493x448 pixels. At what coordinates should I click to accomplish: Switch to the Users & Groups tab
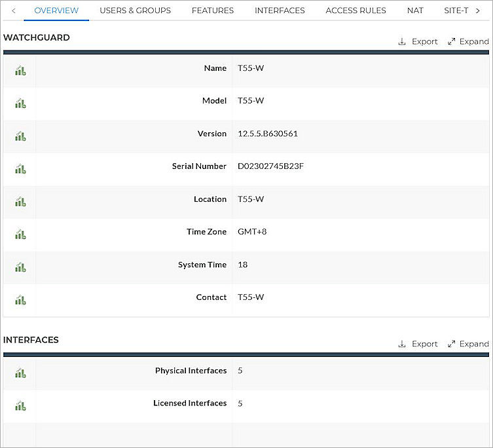tap(135, 10)
